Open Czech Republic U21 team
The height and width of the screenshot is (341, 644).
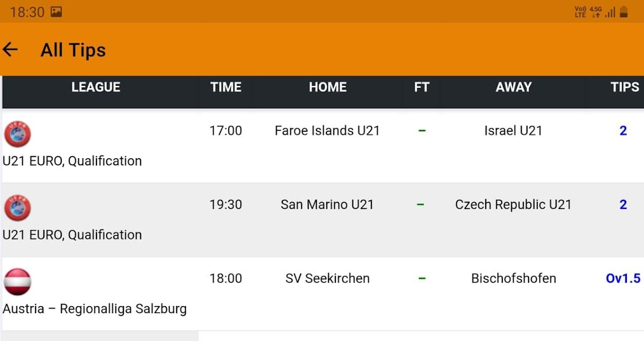[513, 205]
